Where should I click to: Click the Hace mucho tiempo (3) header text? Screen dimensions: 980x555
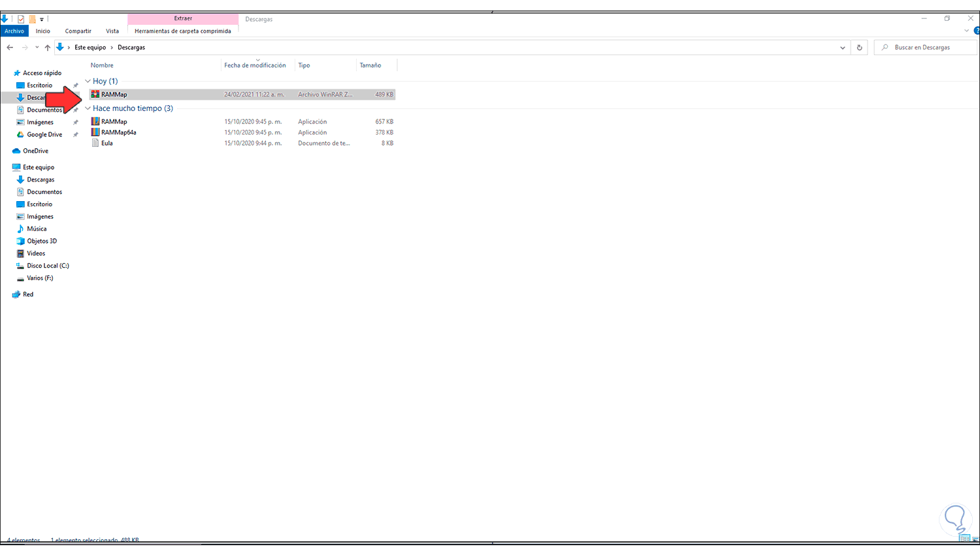point(133,108)
